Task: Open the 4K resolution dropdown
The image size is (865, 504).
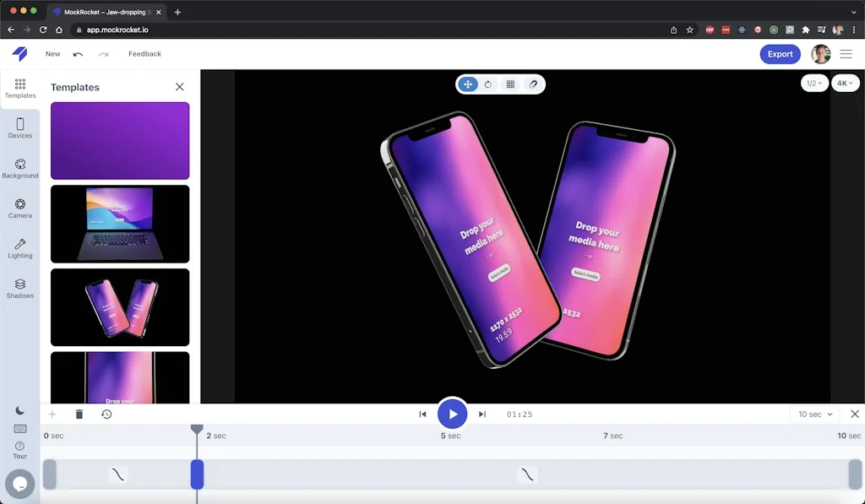Action: 845,83
